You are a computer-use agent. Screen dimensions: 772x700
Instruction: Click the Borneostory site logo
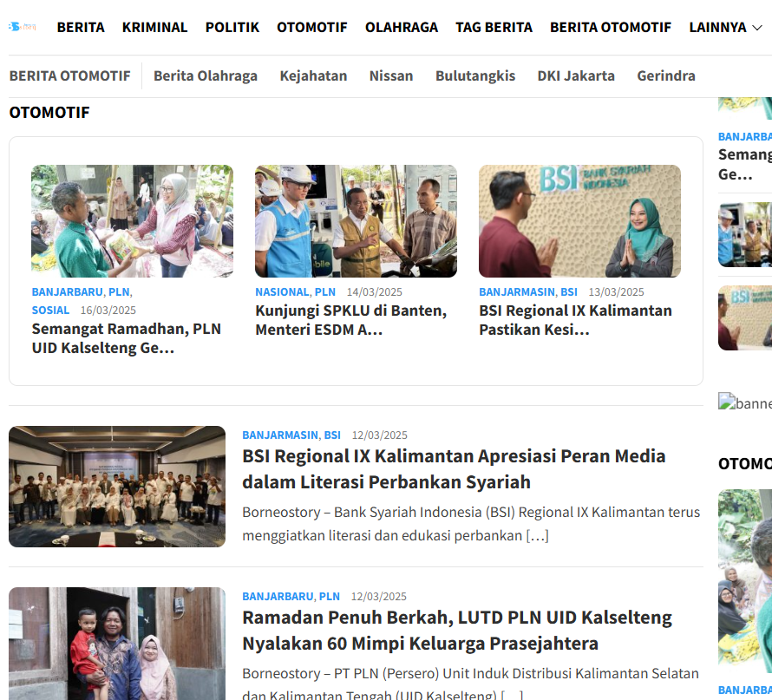[x=23, y=27]
